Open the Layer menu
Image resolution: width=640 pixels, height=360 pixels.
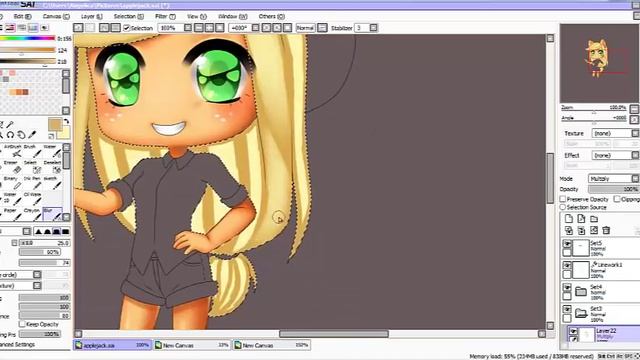[x=91, y=16]
